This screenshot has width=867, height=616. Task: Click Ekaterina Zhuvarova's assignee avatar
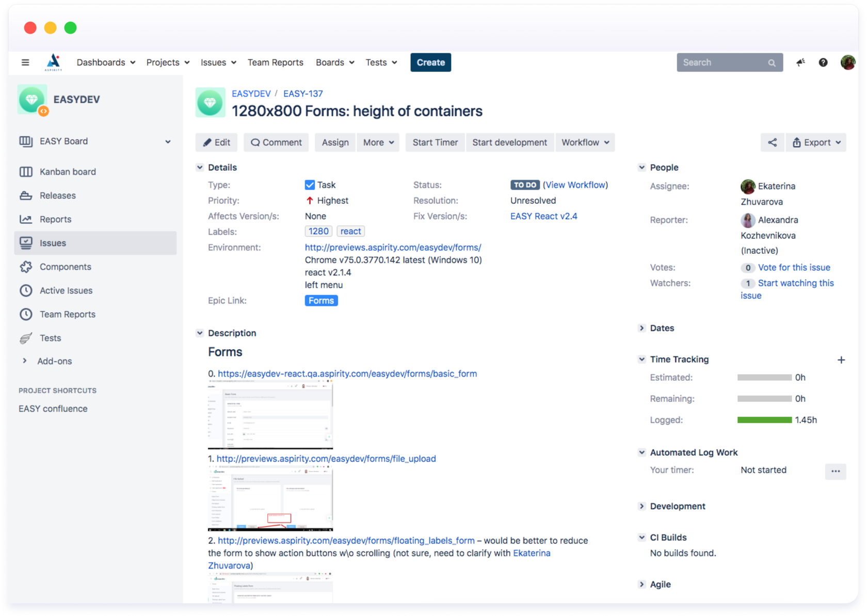[748, 186]
